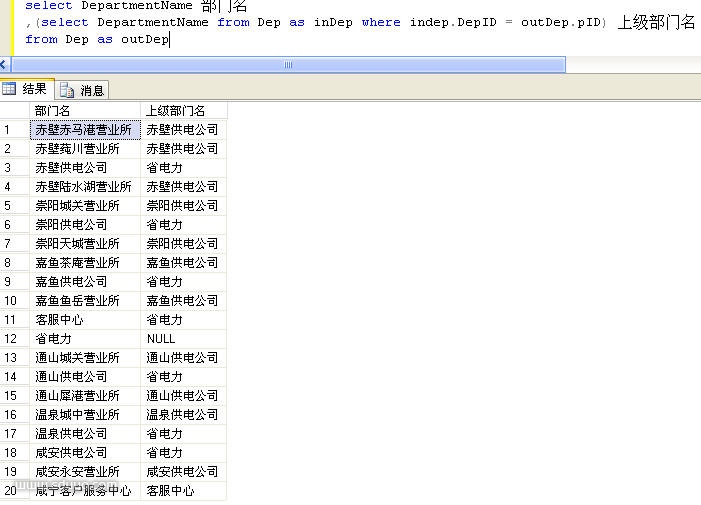Click 温泉供电公司 in 上级部门名 column of row 16
701x505 pixels.
[x=184, y=415]
